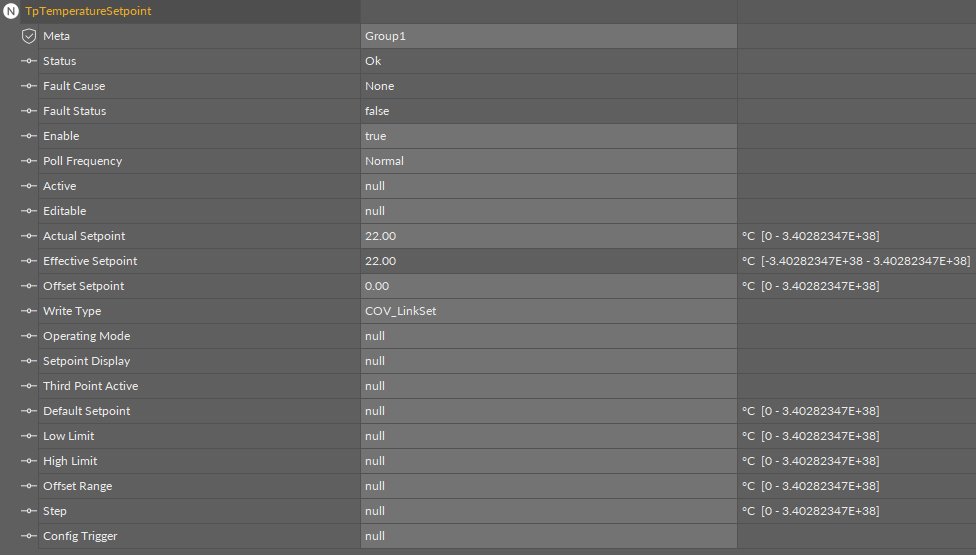Click the slot icon beside Write Type
976x555 pixels.
pyautogui.click(x=29, y=311)
